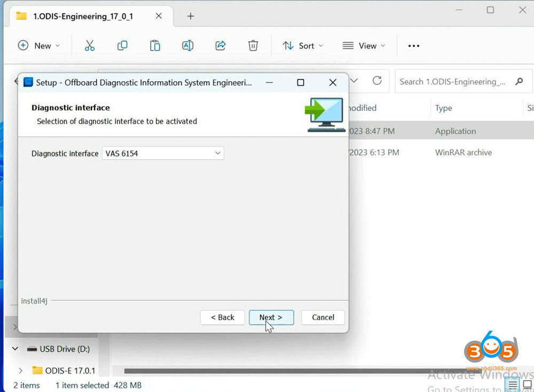Click the folder icon on the Explorer tab

[21, 16]
